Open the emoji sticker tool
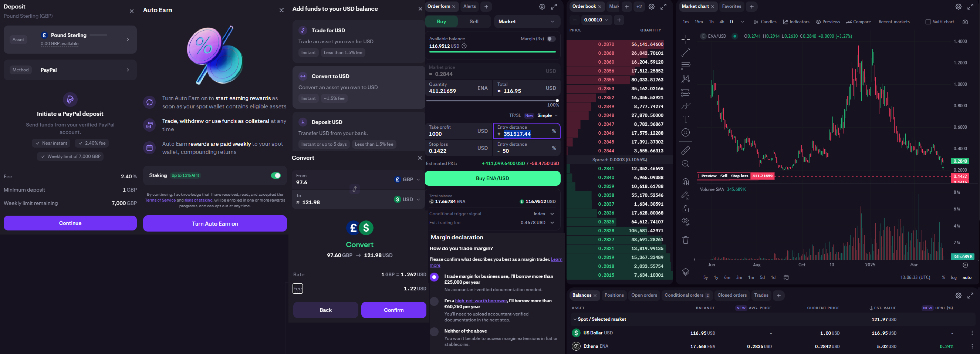980x354 pixels. coord(686,132)
